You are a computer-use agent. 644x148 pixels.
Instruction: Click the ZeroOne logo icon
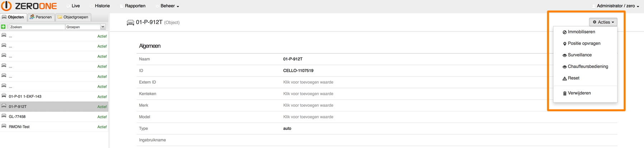(7, 6)
